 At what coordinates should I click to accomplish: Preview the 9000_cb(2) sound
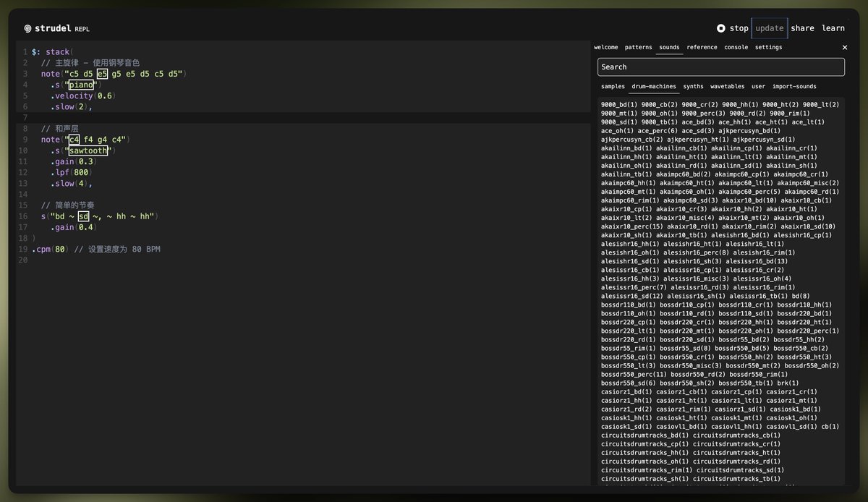660,105
